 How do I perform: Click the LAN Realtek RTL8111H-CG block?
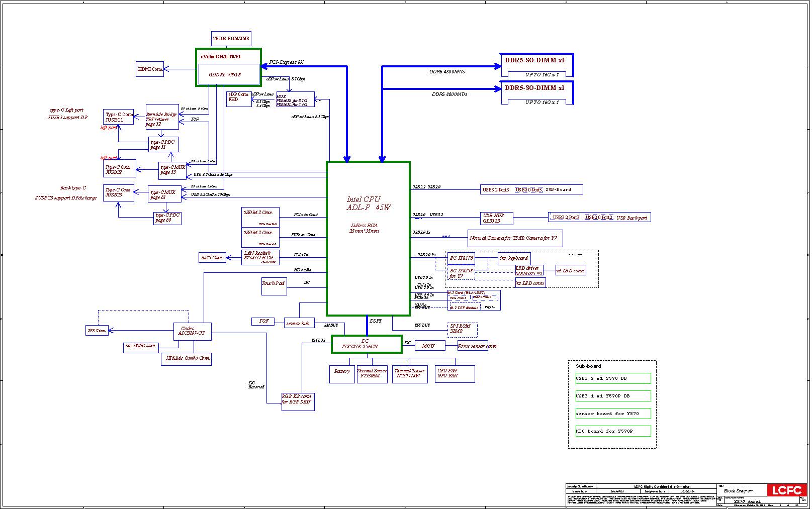click(260, 257)
